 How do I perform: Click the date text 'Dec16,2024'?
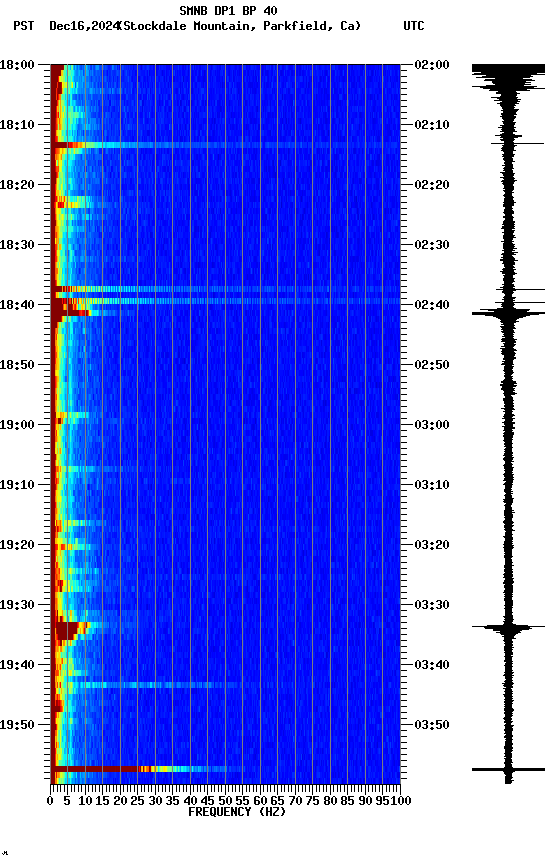click(x=84, y=26)
